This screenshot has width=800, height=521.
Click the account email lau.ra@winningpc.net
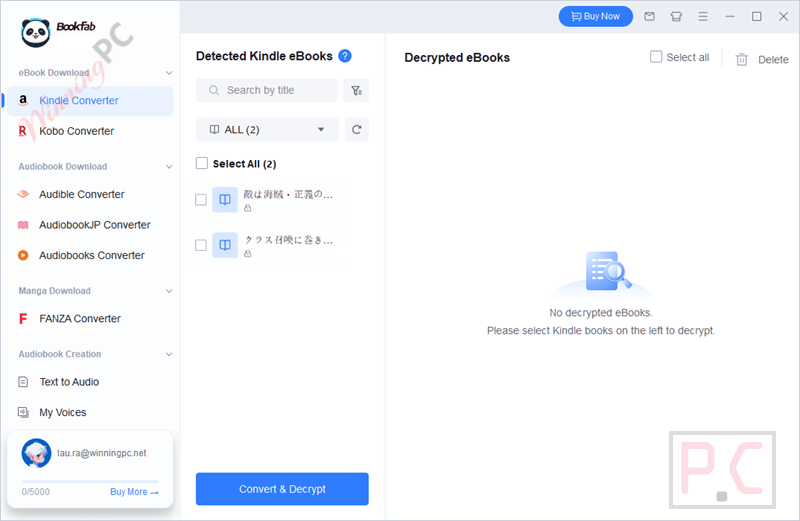(102, 453)
